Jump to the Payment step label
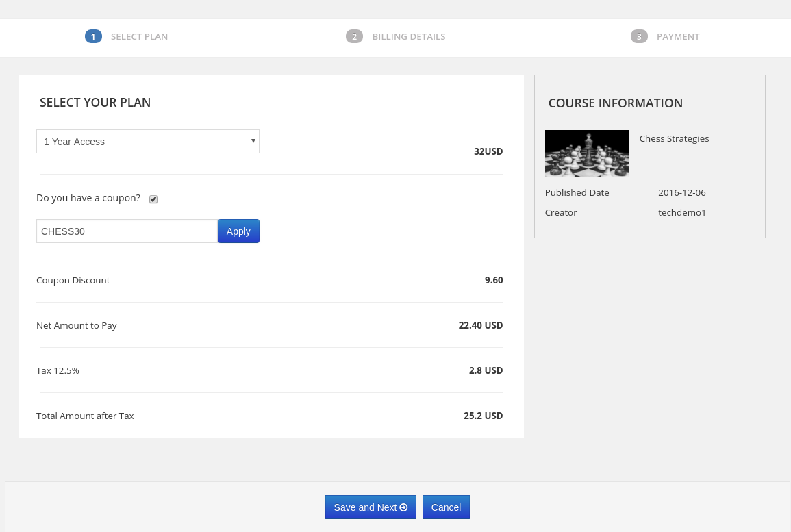Viewport: 791px width, 532px height. (678, 36)
